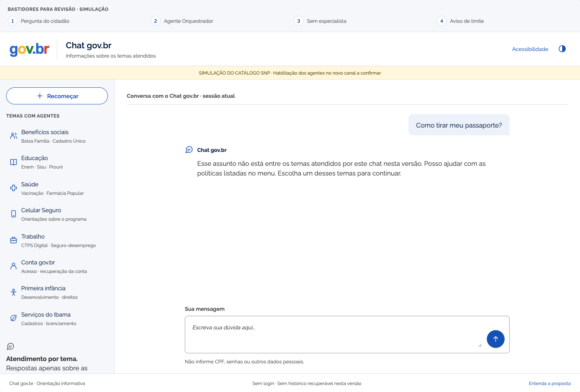580x392 pixels.
Task: Click the 'Atendimento por tema.' sidebar text
Action: 42,359
